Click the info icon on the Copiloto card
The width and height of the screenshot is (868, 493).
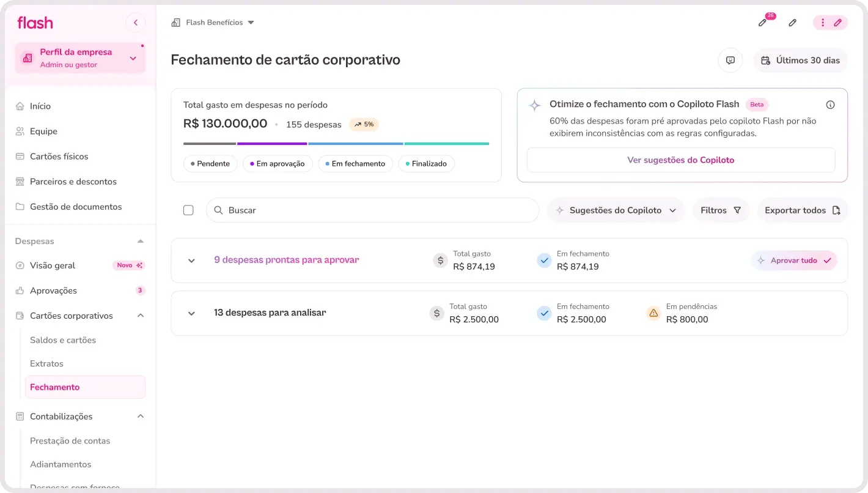(830, 105)
